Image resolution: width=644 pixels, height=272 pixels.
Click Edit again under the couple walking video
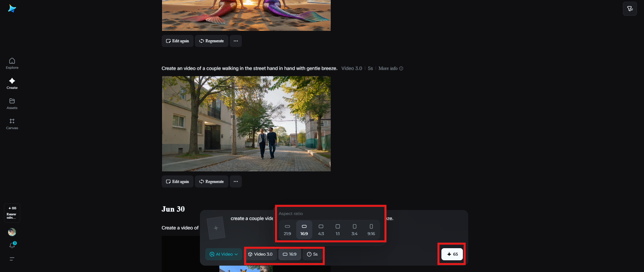pyautogui.click(x=177, y=181)
